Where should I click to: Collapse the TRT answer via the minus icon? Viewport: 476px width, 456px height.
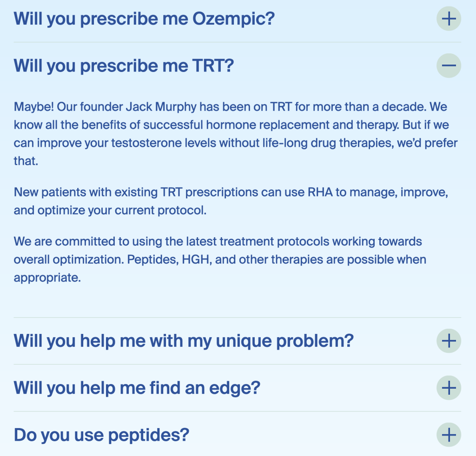[449, 65]
